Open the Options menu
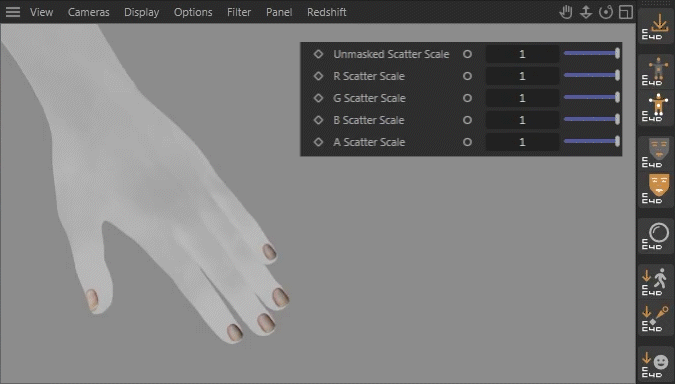The width and height of the screenshot is (675, 384). 193,12
